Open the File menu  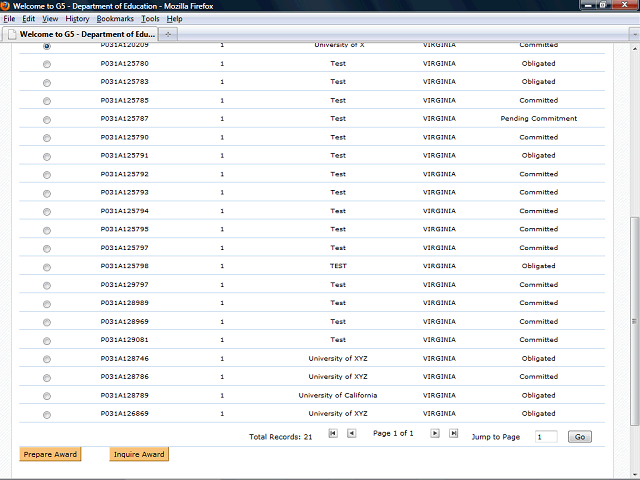(9, 19)
